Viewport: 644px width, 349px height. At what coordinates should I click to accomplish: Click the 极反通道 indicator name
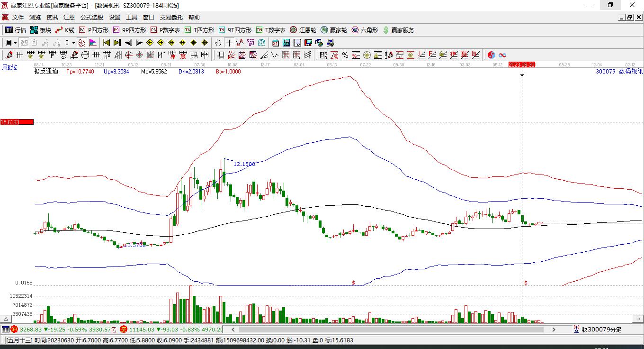(x=46, y=72)
